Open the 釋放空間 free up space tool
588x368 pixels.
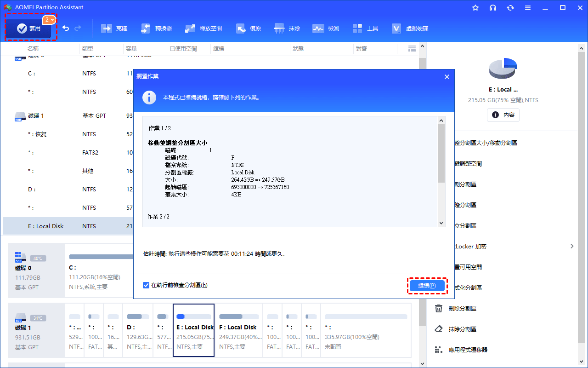pyautogui.click(x=204, y=29)
